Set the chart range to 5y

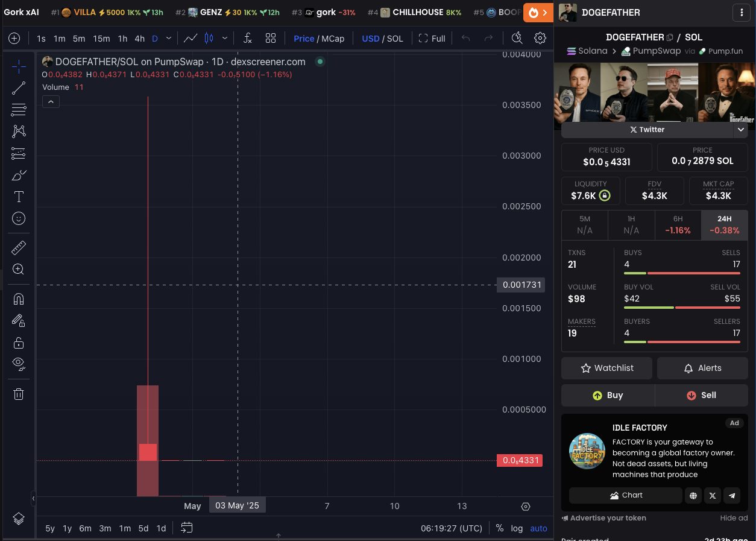[x=50, y=528]
